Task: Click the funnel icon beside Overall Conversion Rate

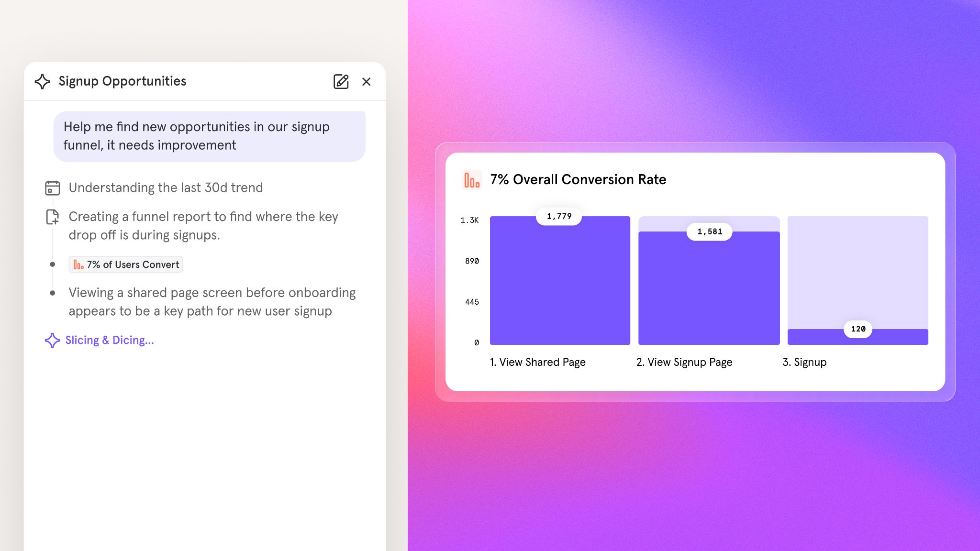Action: click(x=472, y=180)
